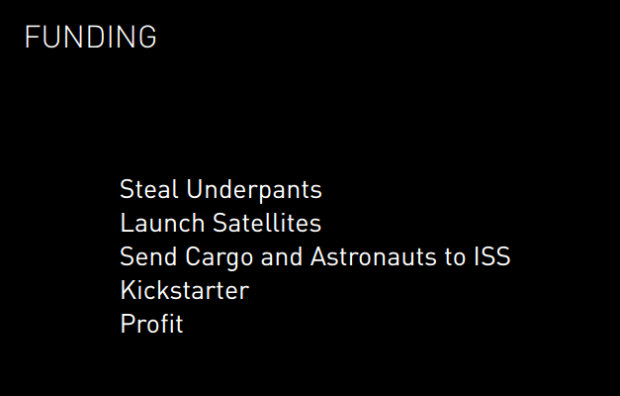Select the Kickstarter line

(x=185, y=290)
